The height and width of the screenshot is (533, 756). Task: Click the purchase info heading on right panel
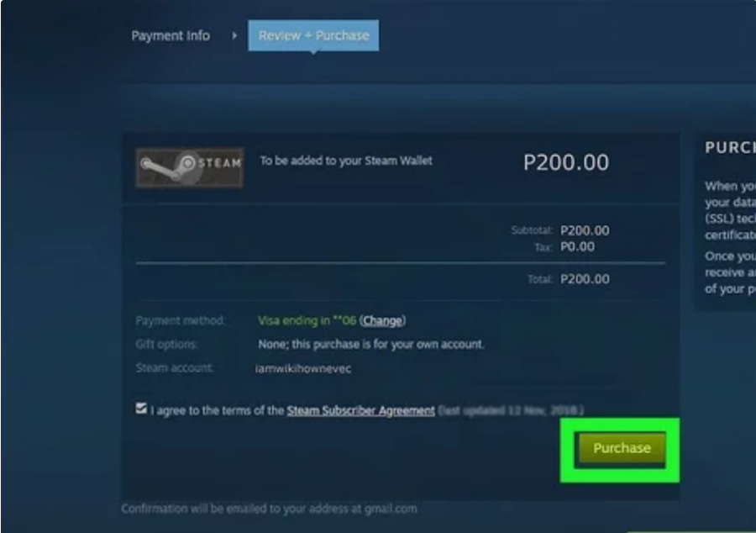point(730,148)
